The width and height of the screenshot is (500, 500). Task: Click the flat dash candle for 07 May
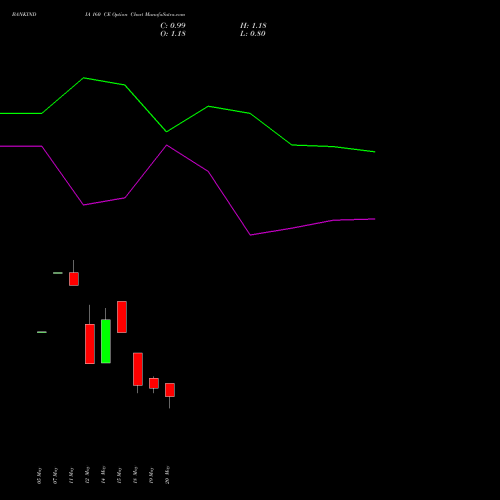[x=58, y=273]
